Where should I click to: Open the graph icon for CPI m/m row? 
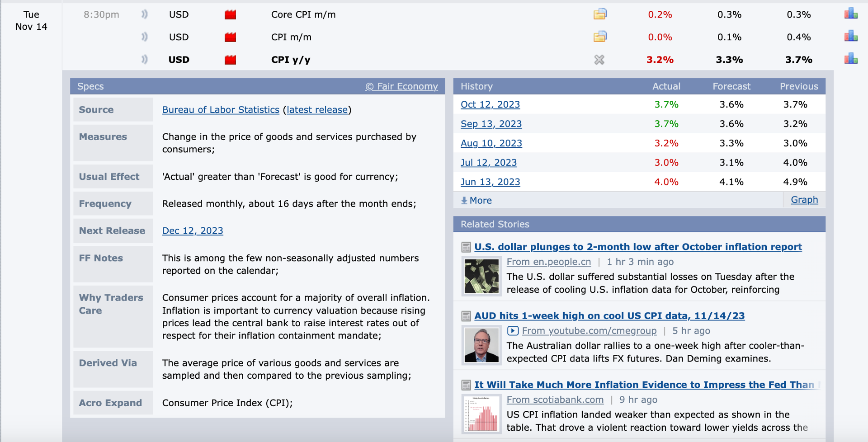(851, 36)
